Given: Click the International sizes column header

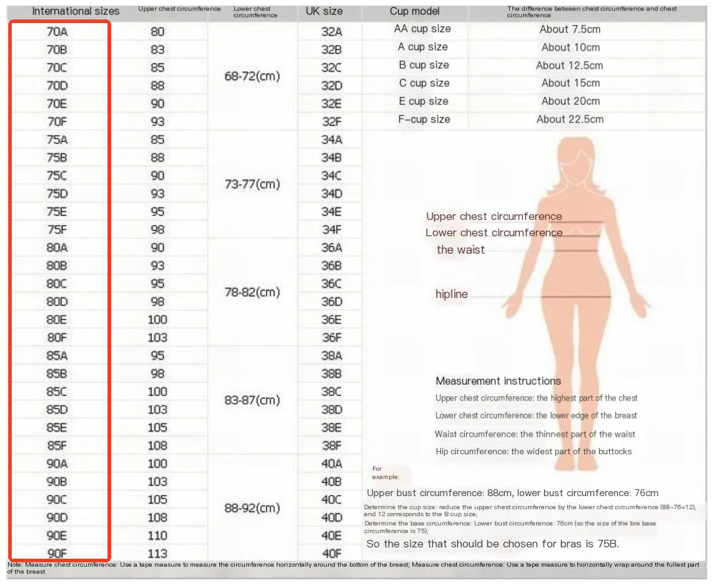Looking at the screenshot, I should [76, 11].
